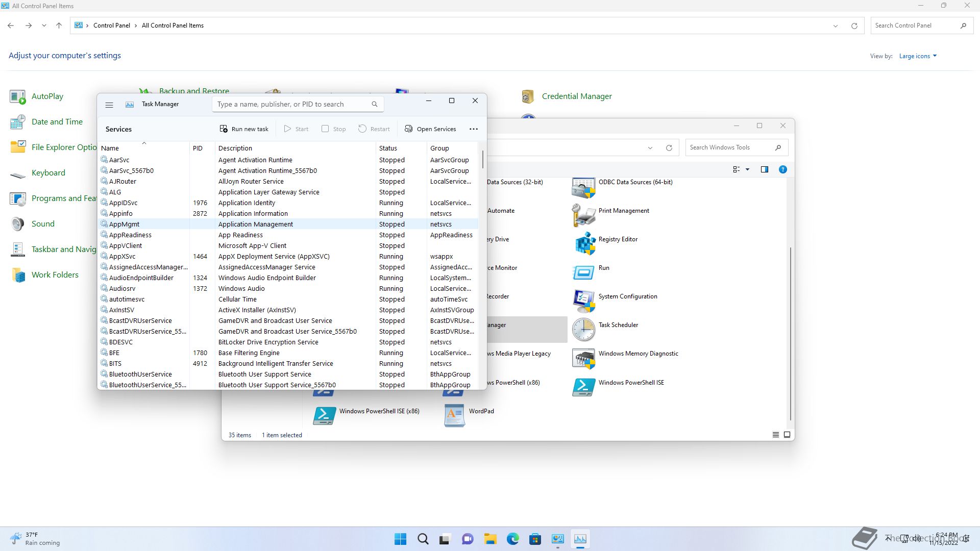Select the AarSvc service row
980x551 pixels.
(x=288, y=160)
